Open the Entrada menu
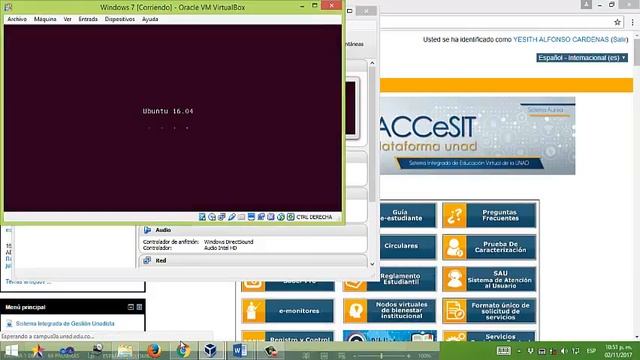 click(88, 19)
